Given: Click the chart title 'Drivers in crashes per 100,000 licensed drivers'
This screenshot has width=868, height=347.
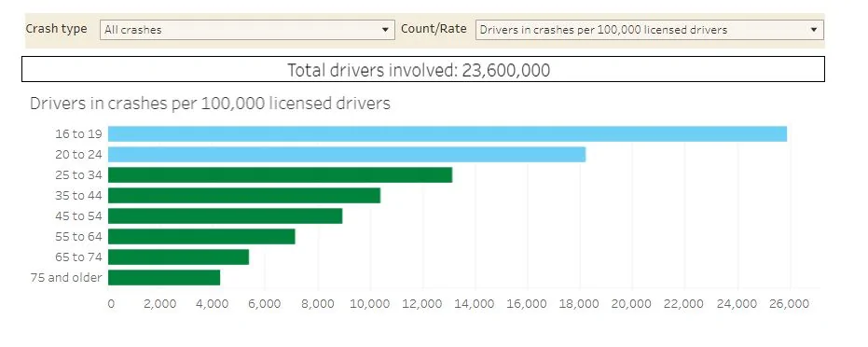Looking at the screenshot, I should point(211,104).
